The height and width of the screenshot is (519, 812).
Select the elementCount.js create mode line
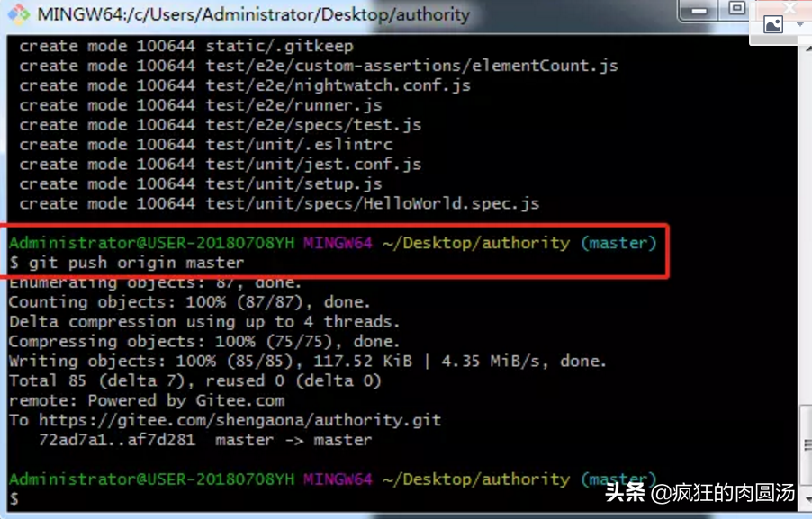[319, 66]
